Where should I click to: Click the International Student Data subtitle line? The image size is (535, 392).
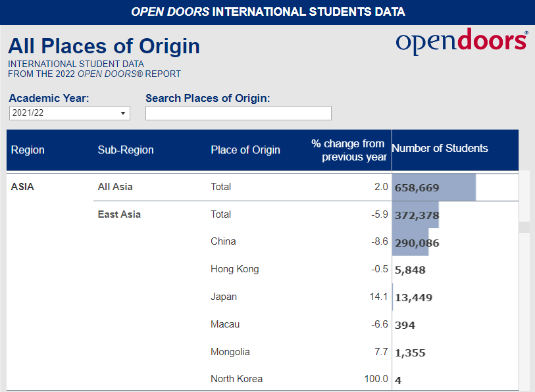(x=76, y=64)
